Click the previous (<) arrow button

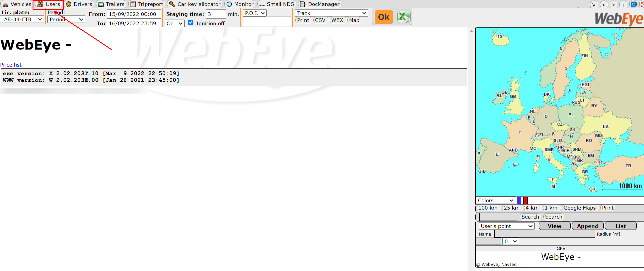pos(604,4)
